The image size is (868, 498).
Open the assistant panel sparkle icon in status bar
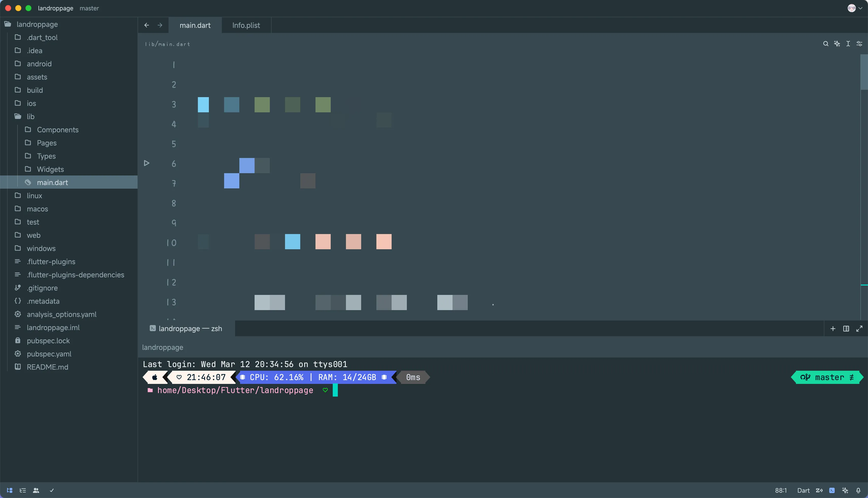845,490
